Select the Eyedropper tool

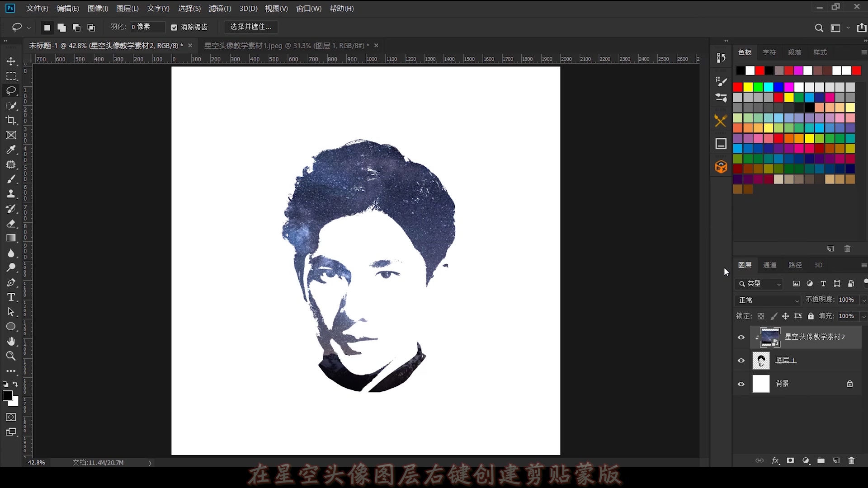click(x=11, y=150)
